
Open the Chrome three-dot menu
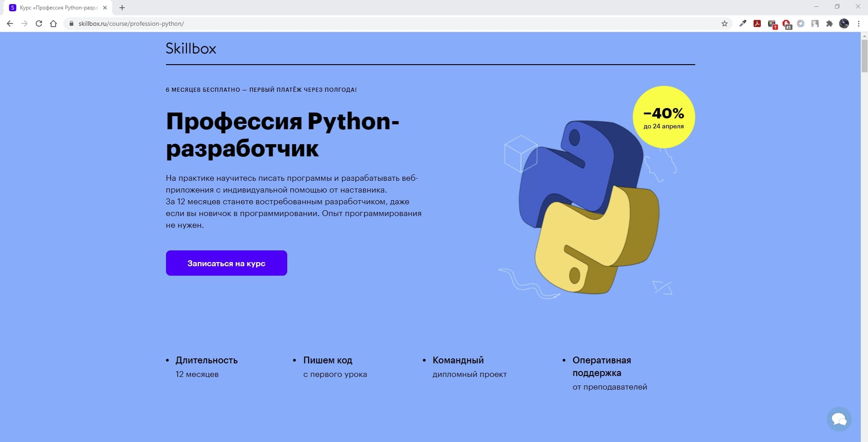859,24
